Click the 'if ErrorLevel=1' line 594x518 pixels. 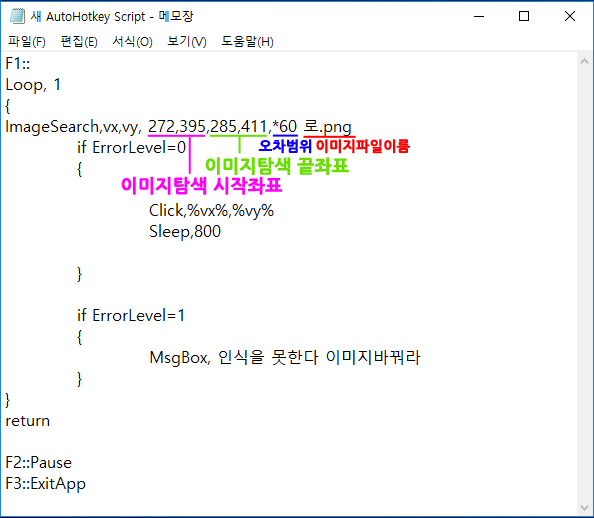coord(131,316)
